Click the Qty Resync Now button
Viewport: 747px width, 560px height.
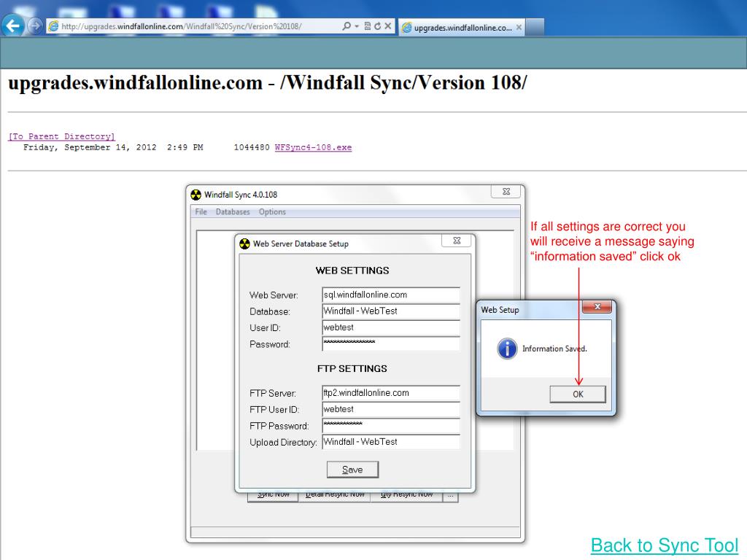pyautogui.click(x=406, y=496)
